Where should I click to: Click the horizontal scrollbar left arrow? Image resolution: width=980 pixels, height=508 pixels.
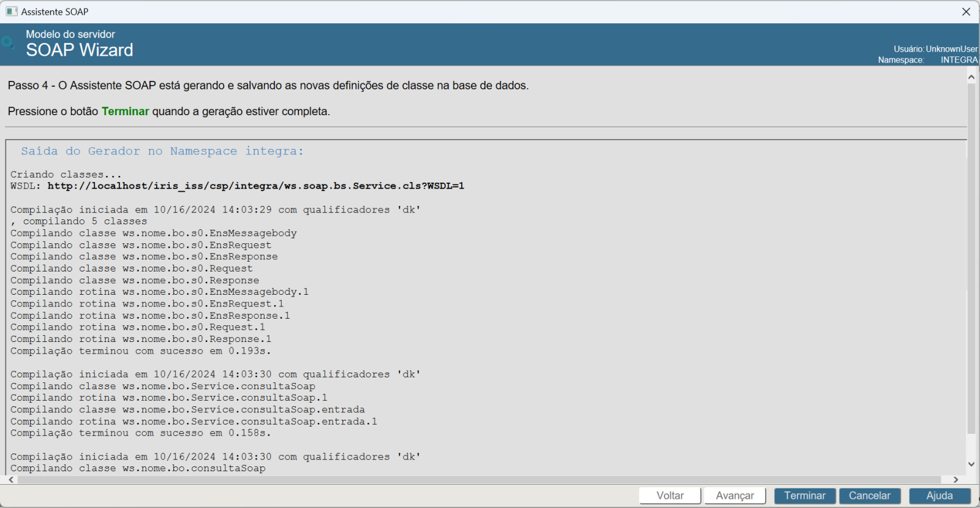(11, 480)
